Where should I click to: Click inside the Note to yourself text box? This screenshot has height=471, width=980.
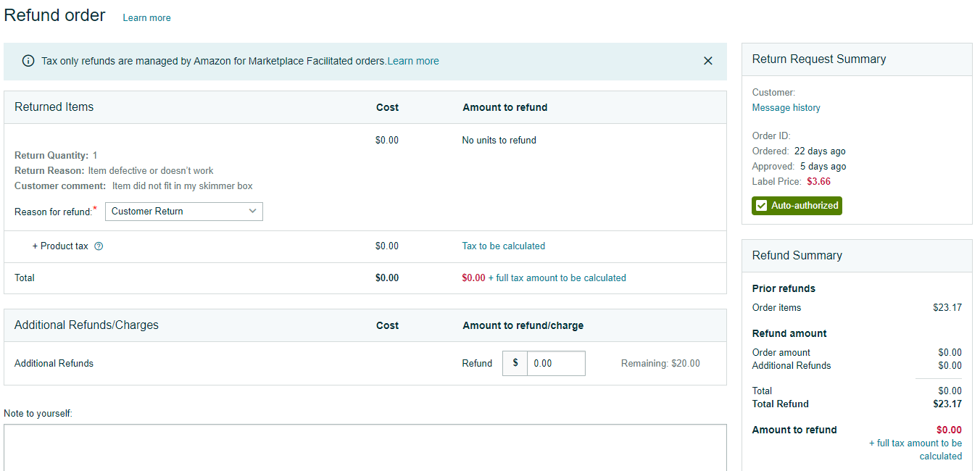365,448
